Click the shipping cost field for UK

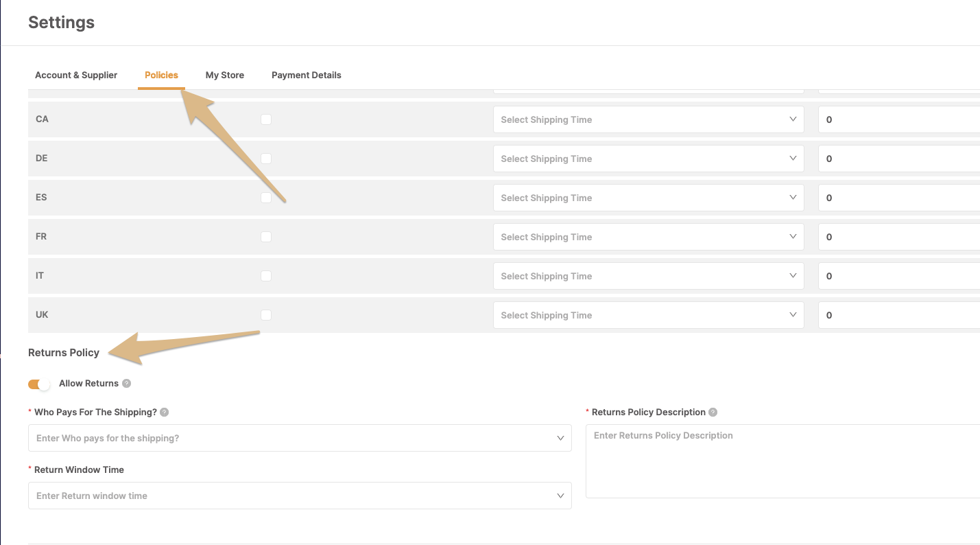click(x=898, y=315)
